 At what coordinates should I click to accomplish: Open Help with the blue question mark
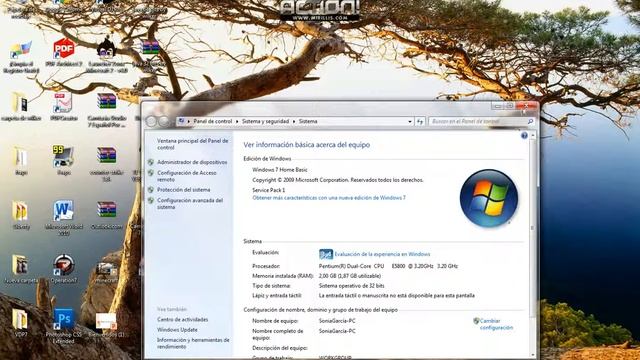tap(524, 136)
